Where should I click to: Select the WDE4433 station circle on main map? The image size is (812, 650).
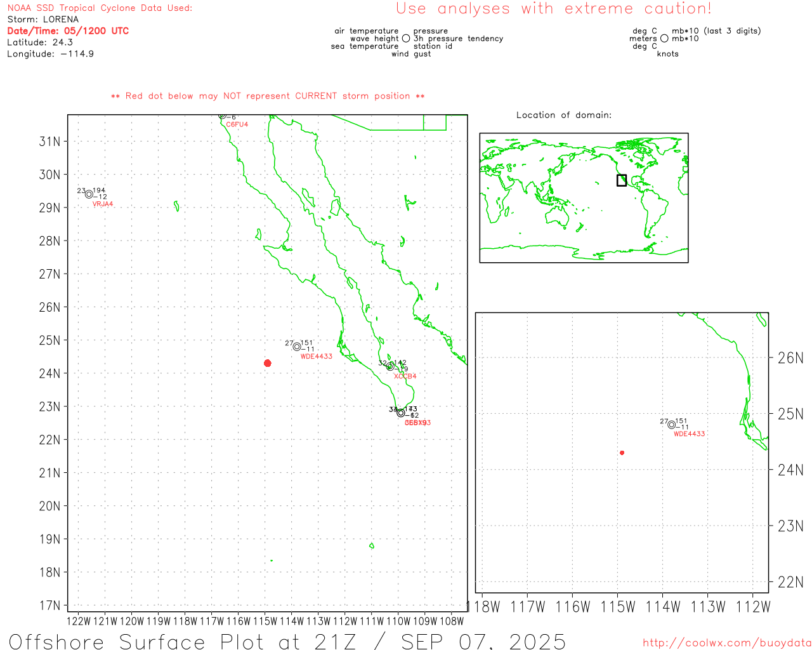pos(297,347)
